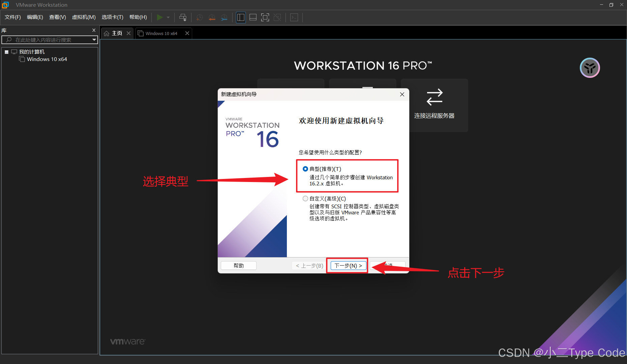Click the take snapshot clock icon
This screenshot has height=364, width=627.
point(200,17)
